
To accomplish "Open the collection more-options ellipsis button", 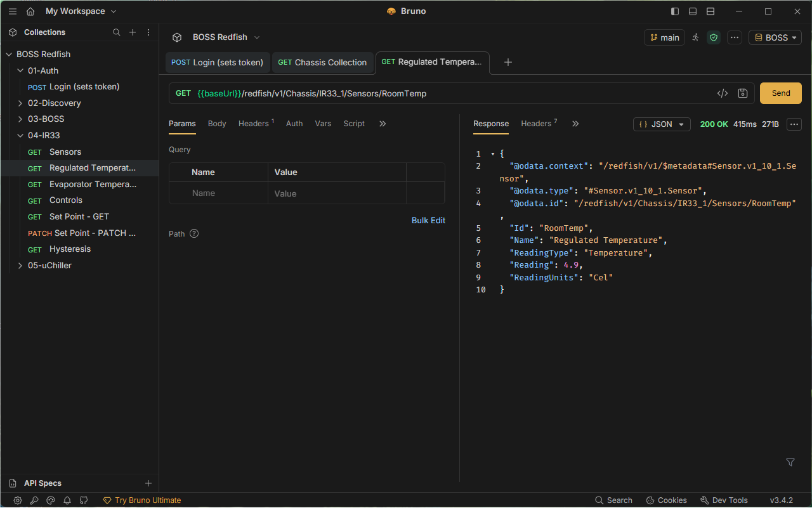I will pos(735,37).
